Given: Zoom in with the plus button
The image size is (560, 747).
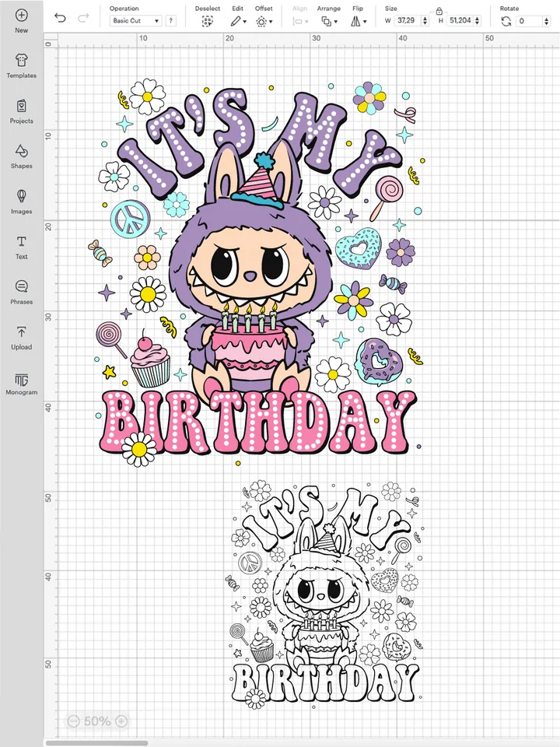Looking at the screenshot, I should 121,721.
